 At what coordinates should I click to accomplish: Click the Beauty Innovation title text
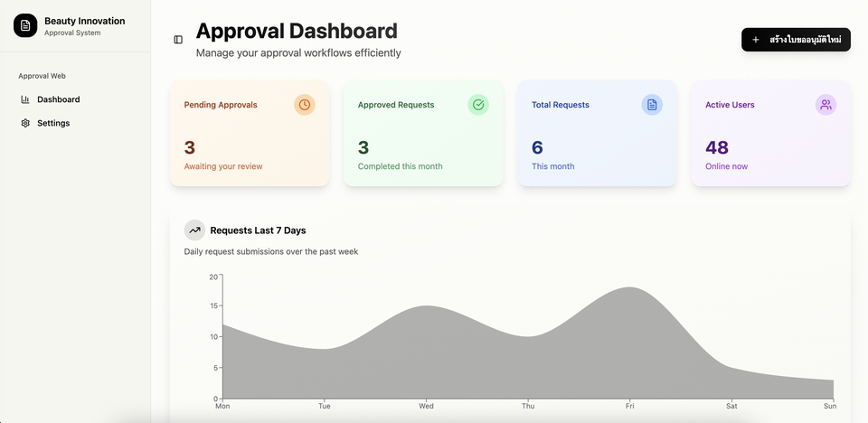pyautogui.click(x=85, y=21)
